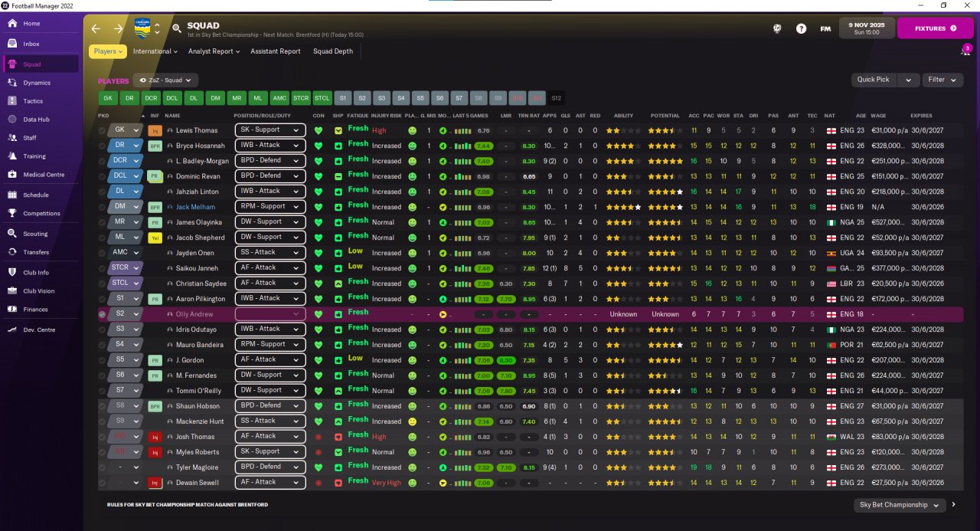Viewport: 980px width, 531px height.
Task: Open the Home sidebar icon
Action: click(x=13, y=24)
